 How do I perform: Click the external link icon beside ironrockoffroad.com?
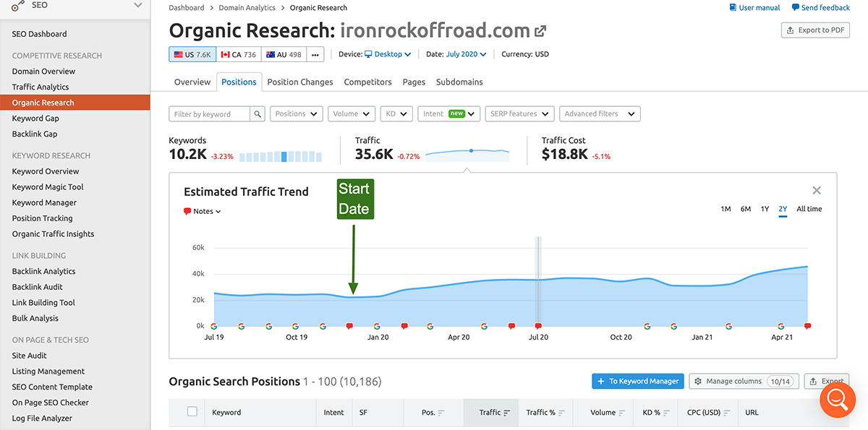tap(540, 31)
